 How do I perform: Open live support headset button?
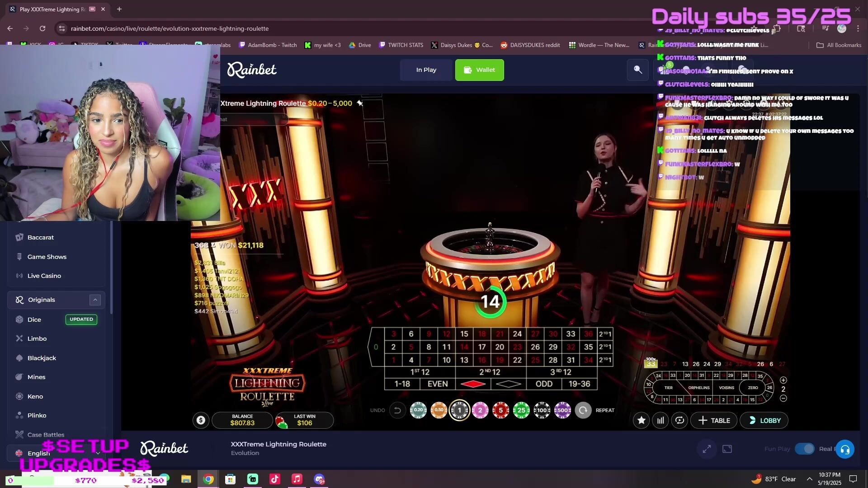(x=844, y=449)
